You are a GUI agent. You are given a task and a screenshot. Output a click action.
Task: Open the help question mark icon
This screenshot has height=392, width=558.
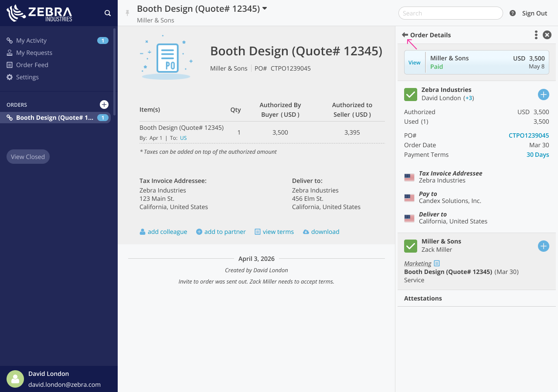point(513,13)
